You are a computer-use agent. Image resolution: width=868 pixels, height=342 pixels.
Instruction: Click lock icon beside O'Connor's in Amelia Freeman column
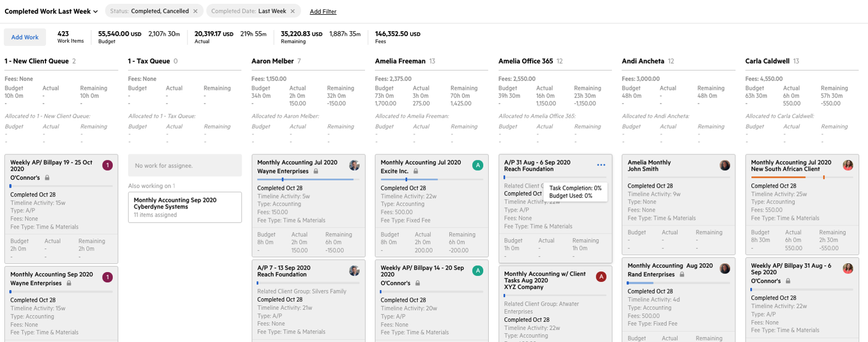(418, 283)
